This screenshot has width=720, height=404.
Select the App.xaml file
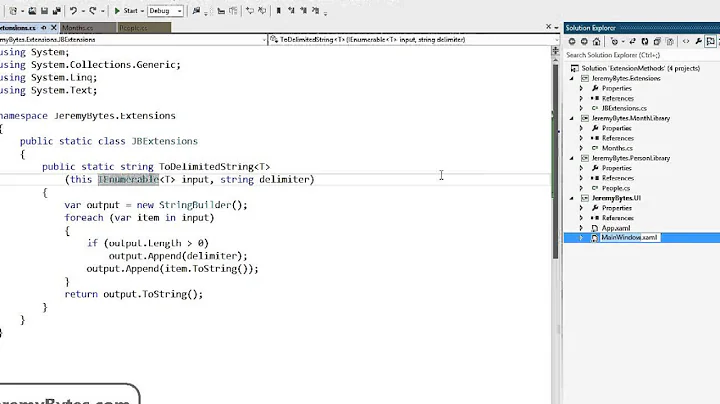coord(616,228)
